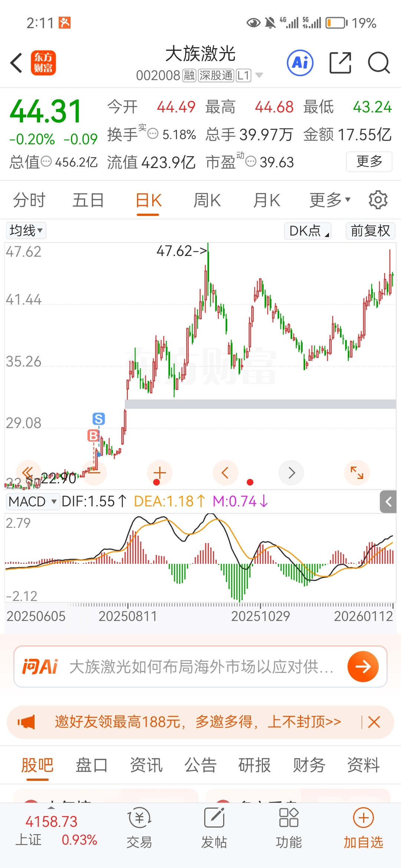This screenshot has width=401, height=868.
Task: Tap the current price 44.31
Action: tap(46, 111)
